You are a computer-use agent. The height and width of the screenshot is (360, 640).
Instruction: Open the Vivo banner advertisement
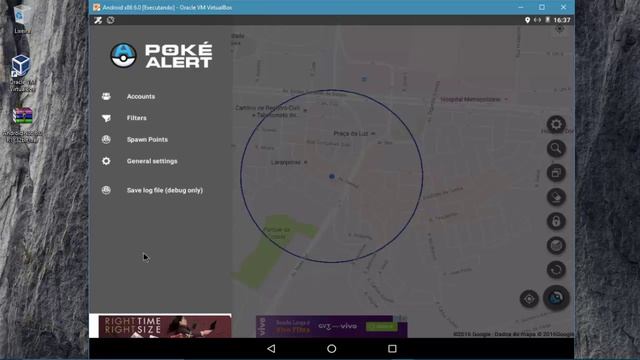331,326
